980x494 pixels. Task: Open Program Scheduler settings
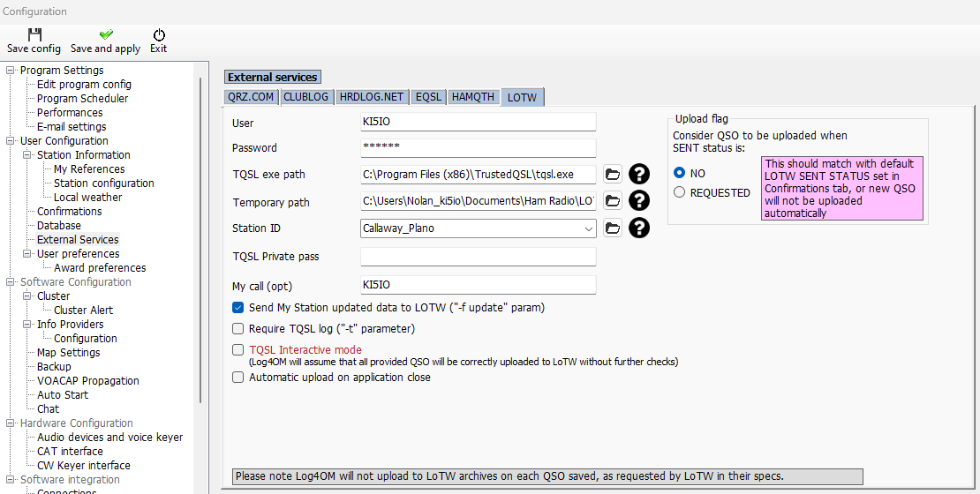click(82, 99)
